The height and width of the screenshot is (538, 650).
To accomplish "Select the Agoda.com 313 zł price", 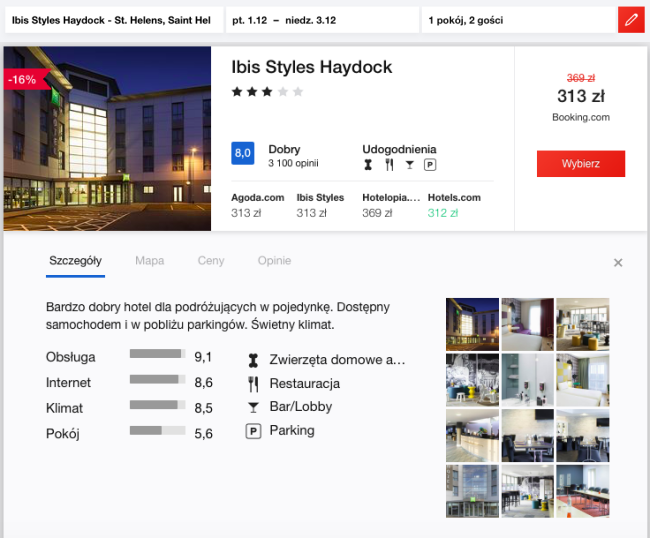I will (258, 205).
